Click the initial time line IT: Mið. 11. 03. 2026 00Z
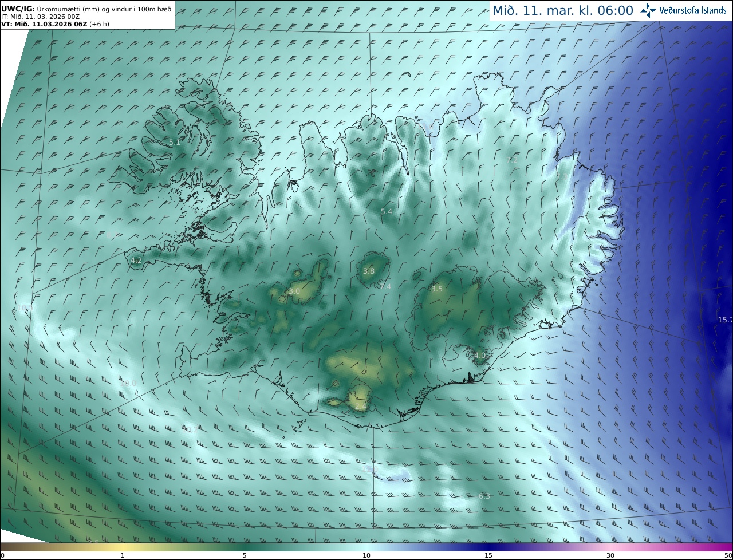The width and height of the screenshot is (733, 560). 41,17
